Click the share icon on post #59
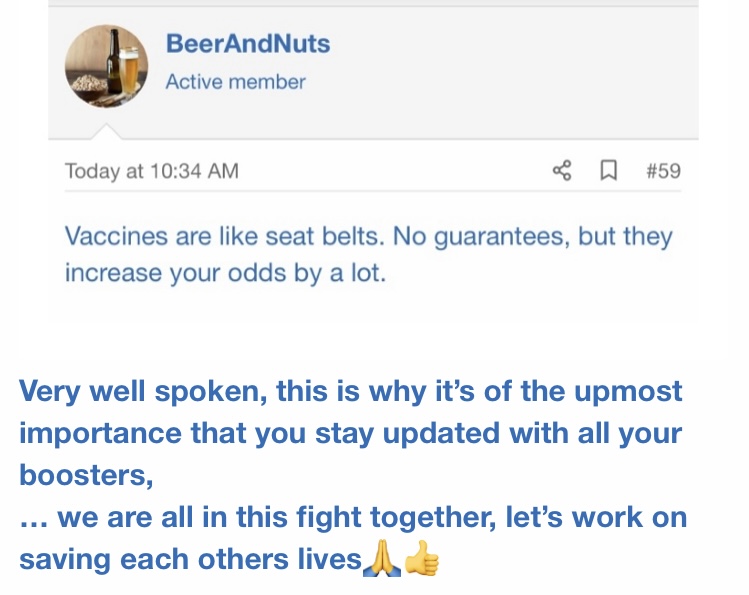Screen dimensions: 749x595 (562, 171)
